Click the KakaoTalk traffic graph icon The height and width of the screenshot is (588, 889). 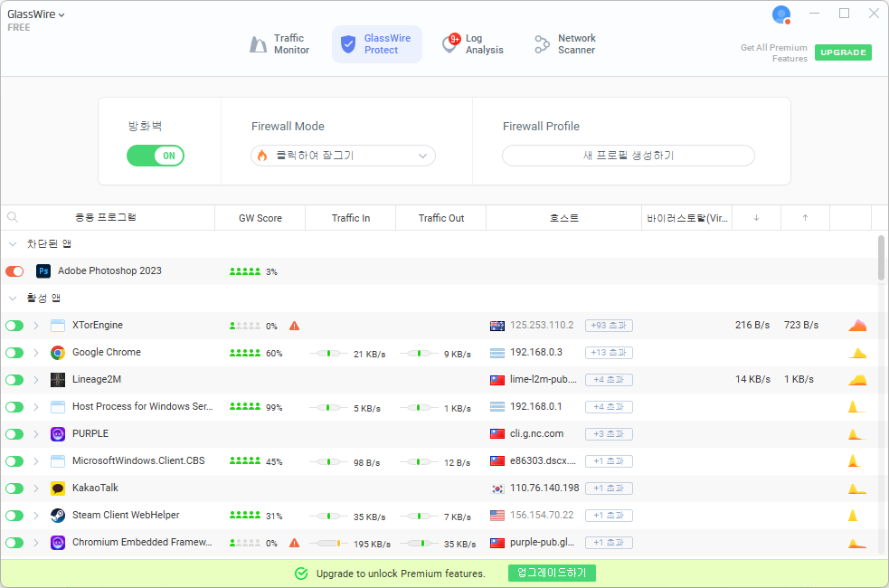click(857, 488)
